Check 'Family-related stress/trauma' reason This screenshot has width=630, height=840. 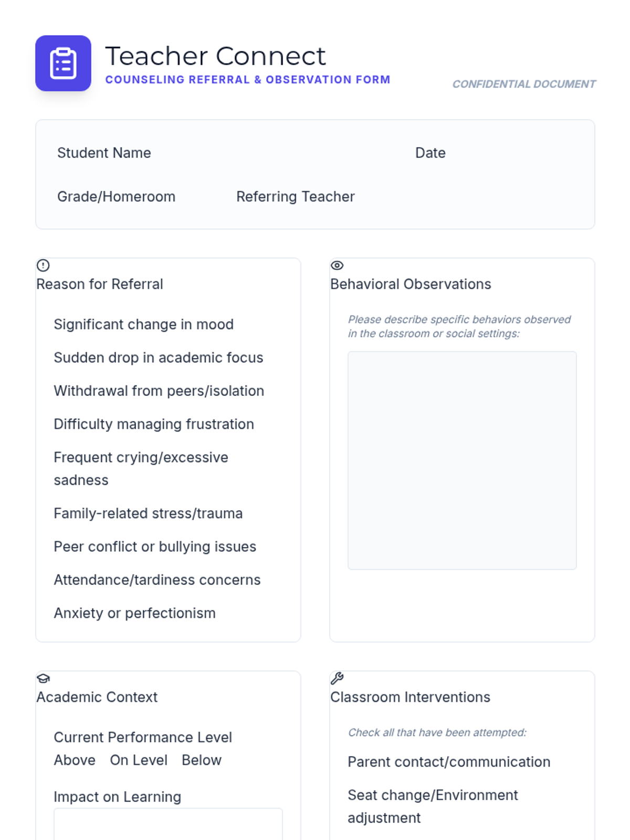point(148,513)
